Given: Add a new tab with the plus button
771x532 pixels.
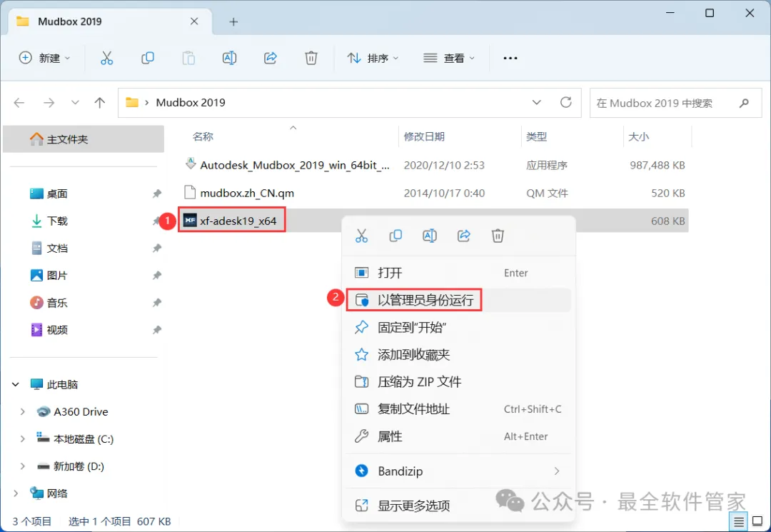Looking at the screenshot, I should tap(233, 21).
